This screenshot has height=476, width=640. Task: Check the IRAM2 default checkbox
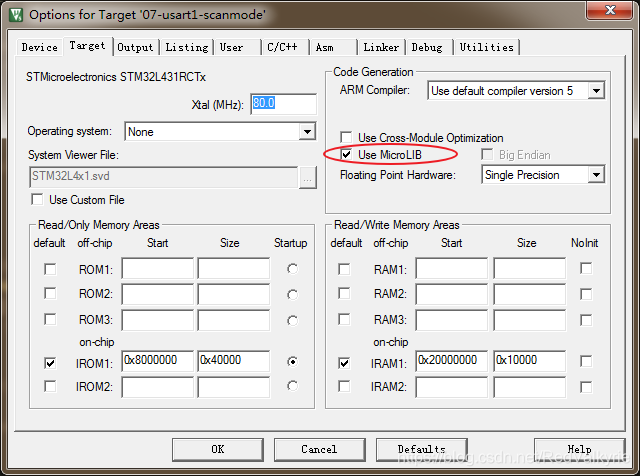pos(344,386)
